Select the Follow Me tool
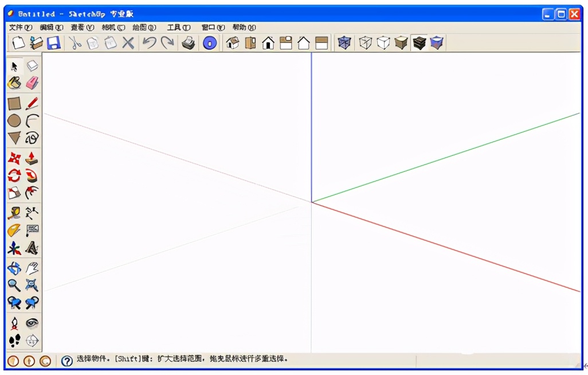This screenshot has height=375, width=588. pos(32,175)
